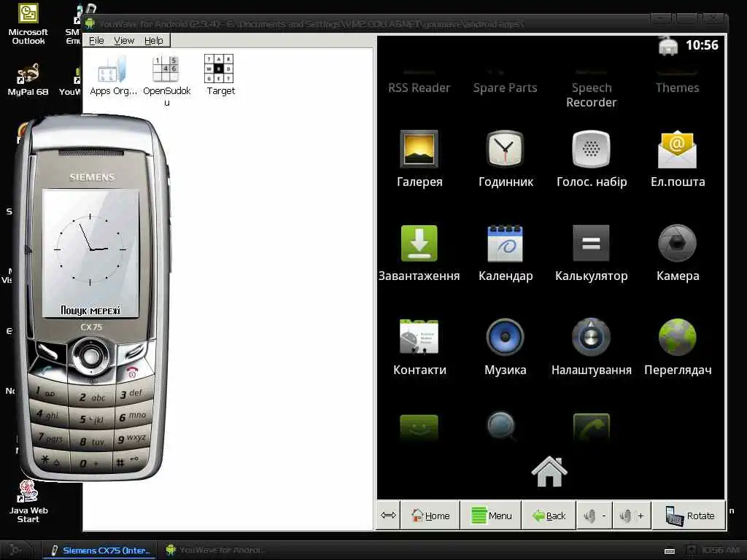Click the YouWave Menu button
Image resolution: width=747 pixels, height=560 pixels.
click(491, 516)
